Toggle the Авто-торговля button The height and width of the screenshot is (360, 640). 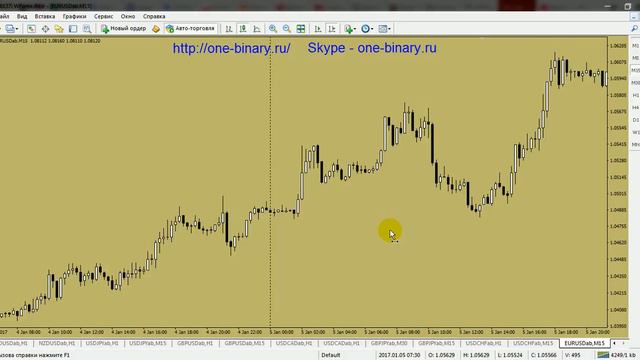coord(190,29)
